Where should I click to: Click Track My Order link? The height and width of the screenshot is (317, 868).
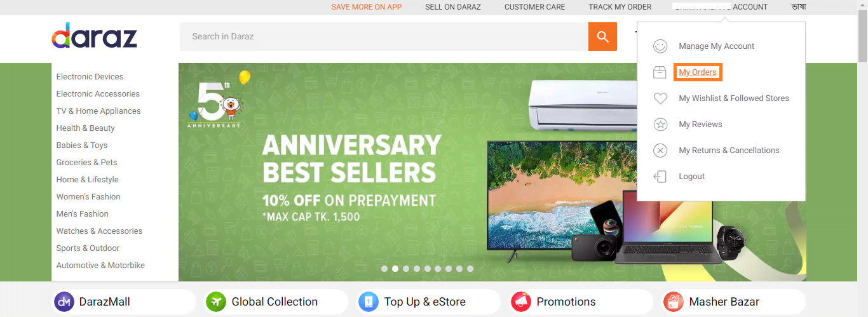point(620,7)
